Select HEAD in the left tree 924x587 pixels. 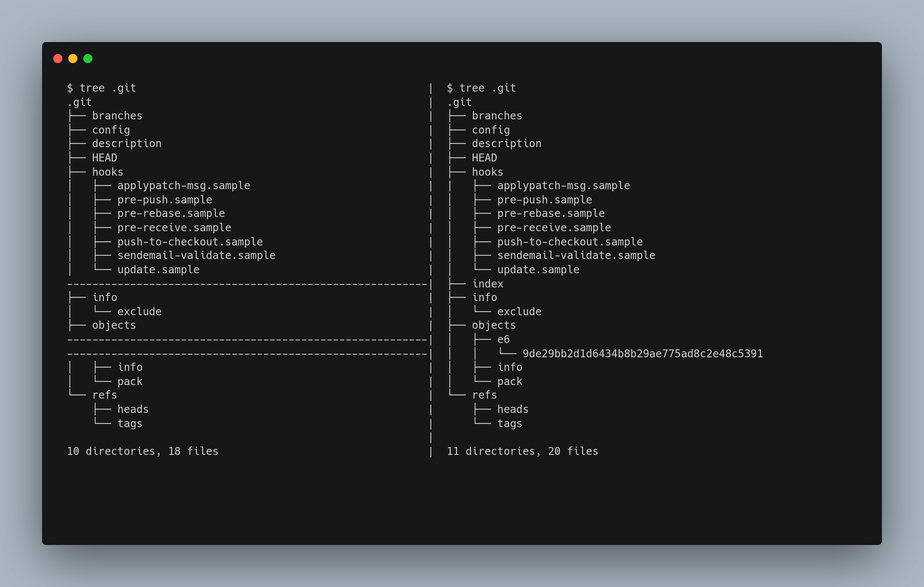pos(105,158)
